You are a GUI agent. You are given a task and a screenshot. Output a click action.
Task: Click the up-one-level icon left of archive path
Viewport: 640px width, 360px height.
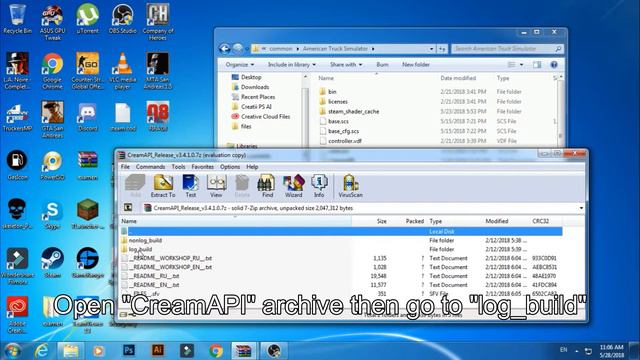point(128,208)
